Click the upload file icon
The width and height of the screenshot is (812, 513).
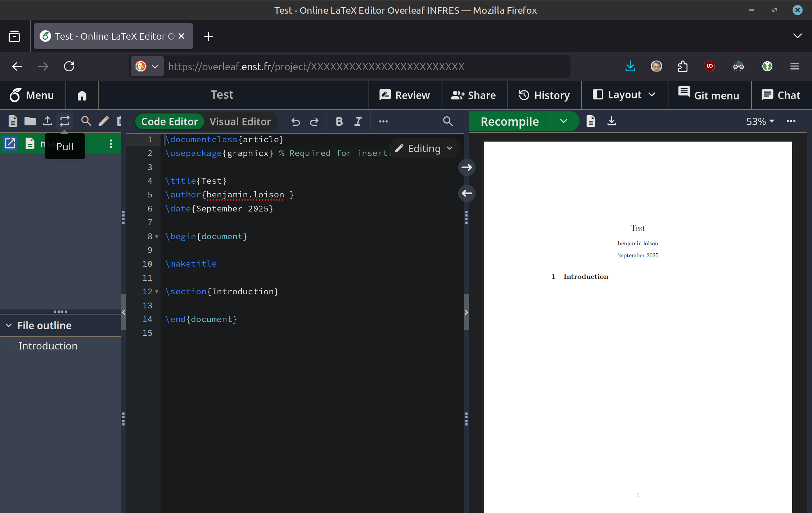[x=48, y=121]
